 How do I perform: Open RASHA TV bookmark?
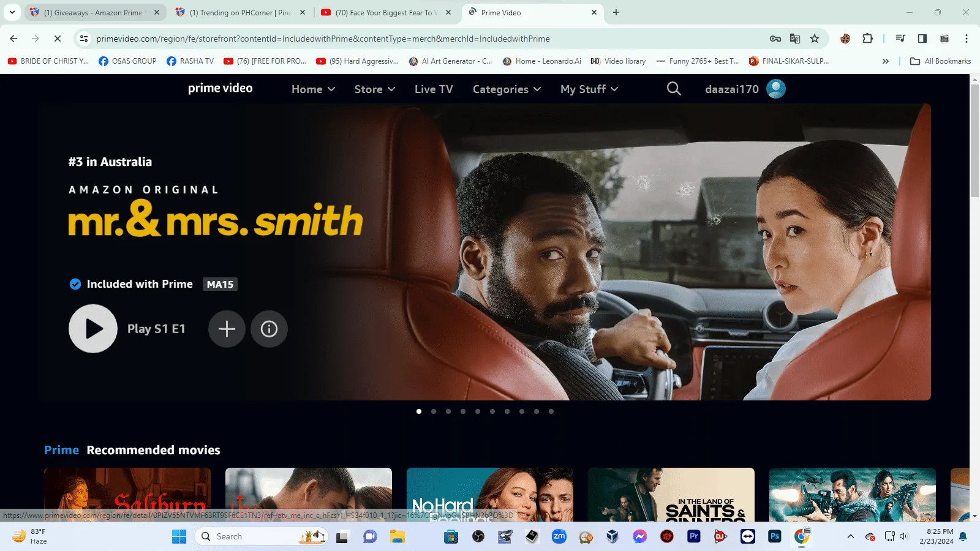click(190, 61)
